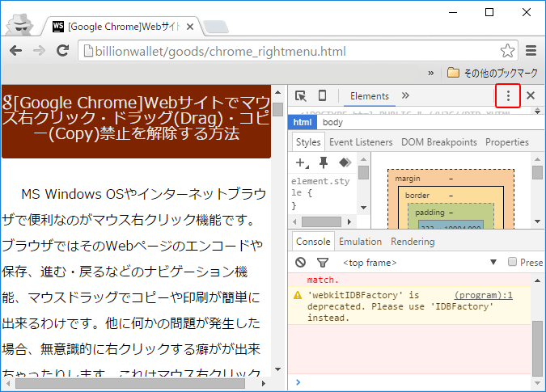Open the Properties tab

pyautogui.click(x=507, y=142)
